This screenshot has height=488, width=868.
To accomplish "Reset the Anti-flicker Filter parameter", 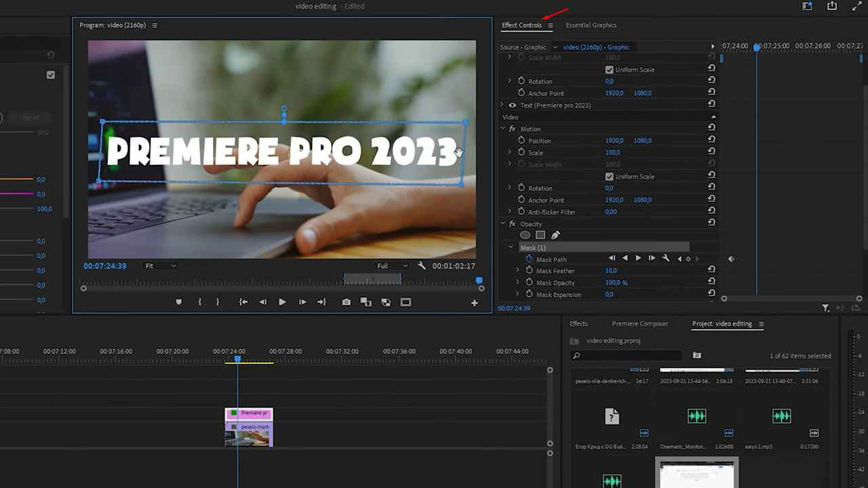I will tap(711, 212).
